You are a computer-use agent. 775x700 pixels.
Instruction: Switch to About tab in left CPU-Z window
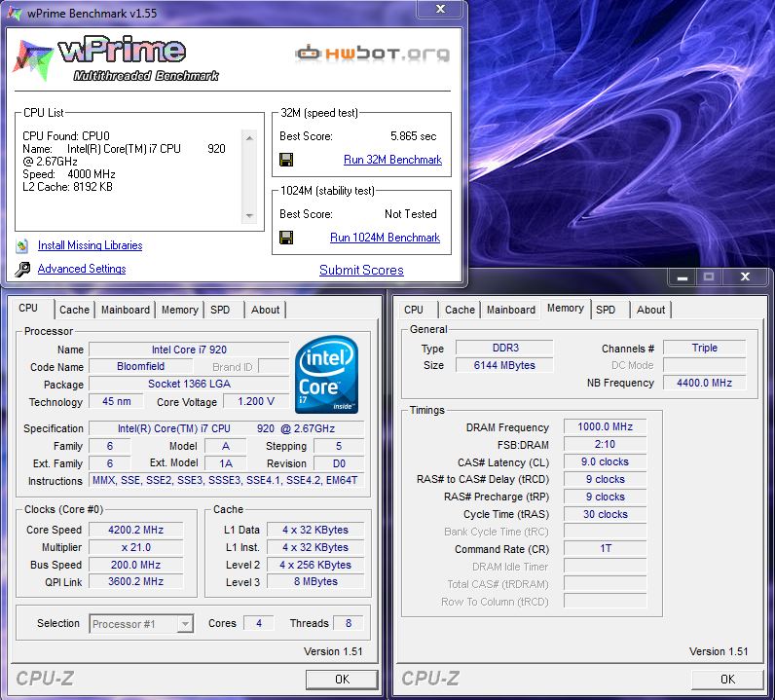click(266, 310)
